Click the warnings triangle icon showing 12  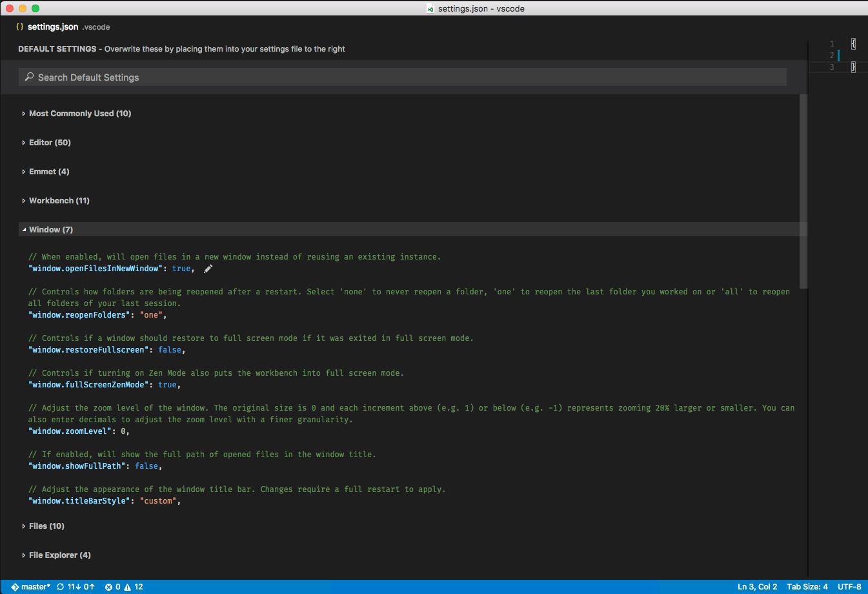128,587
